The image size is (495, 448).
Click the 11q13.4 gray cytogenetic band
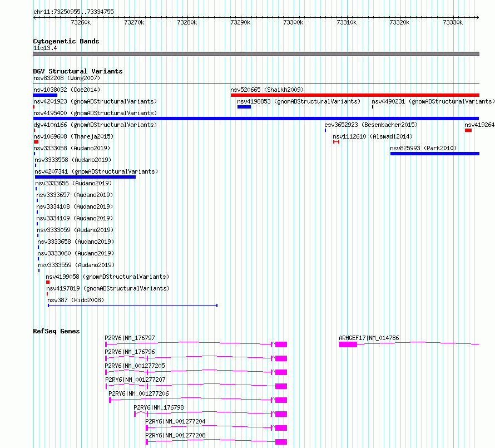pos(256,54)
